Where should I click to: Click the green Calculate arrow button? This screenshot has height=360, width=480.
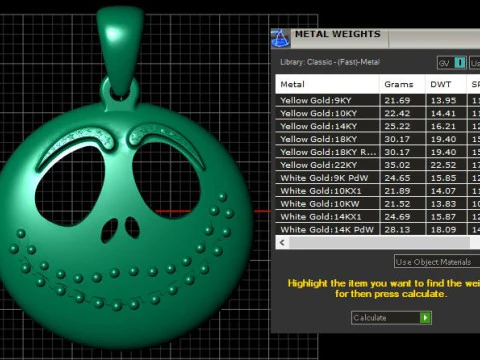coord(425,318)
